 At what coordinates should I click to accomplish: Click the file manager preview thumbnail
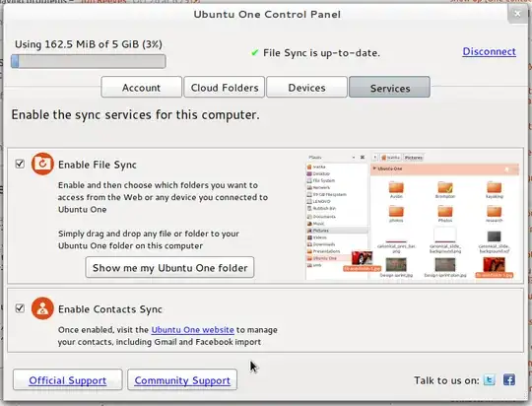pos(412,216)
